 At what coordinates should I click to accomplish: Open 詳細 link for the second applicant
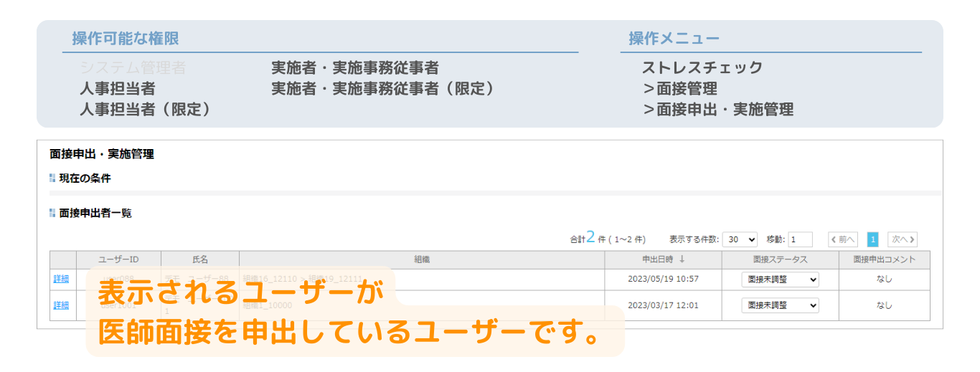(61, 305)
